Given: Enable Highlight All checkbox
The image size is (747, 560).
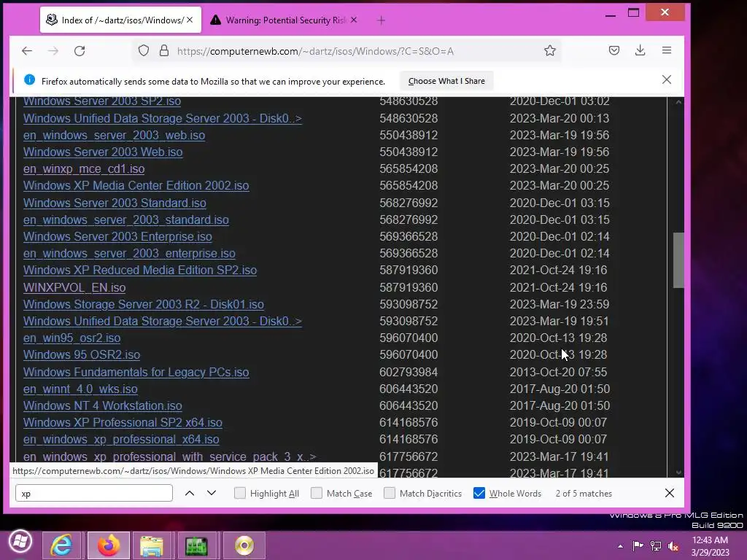Looking at the screenshot, I should [240, 493].
